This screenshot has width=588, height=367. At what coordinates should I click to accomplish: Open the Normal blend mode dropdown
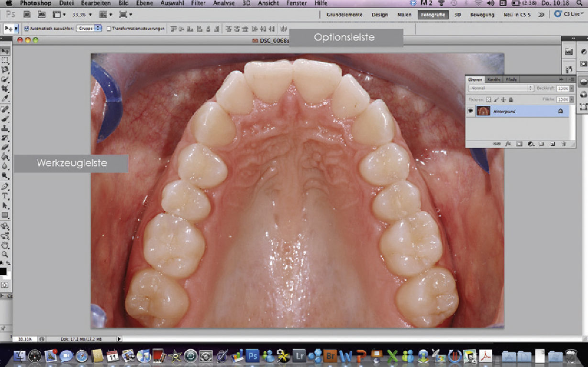tap(501, 88)
